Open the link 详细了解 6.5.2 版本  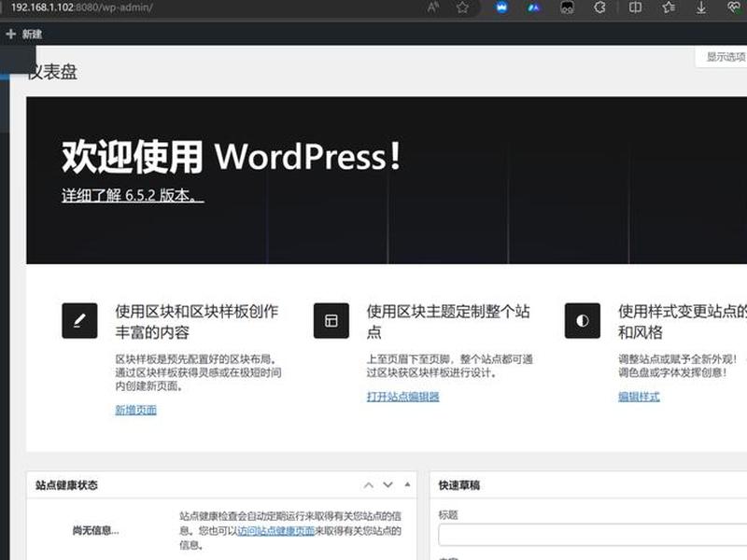(x=133, y=195)
